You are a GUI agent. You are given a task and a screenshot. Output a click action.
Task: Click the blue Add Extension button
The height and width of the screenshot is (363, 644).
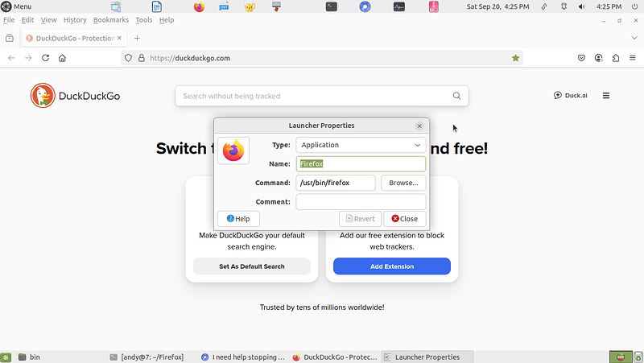(x=392, y=266)
